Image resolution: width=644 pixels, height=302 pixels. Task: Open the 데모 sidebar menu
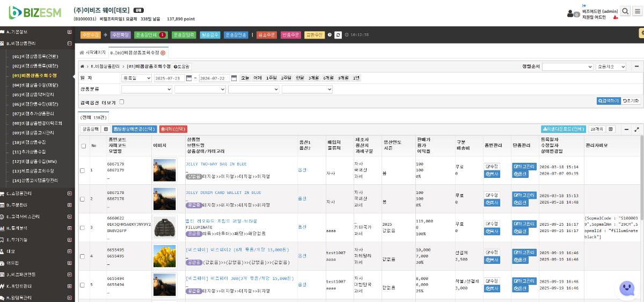point(38,251)
